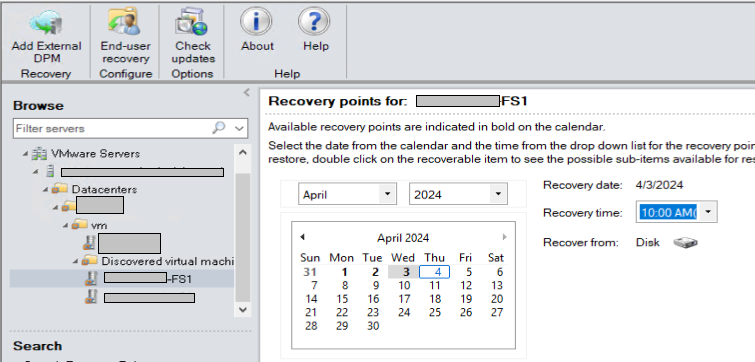Click the April 2024 calendar title

403,238
